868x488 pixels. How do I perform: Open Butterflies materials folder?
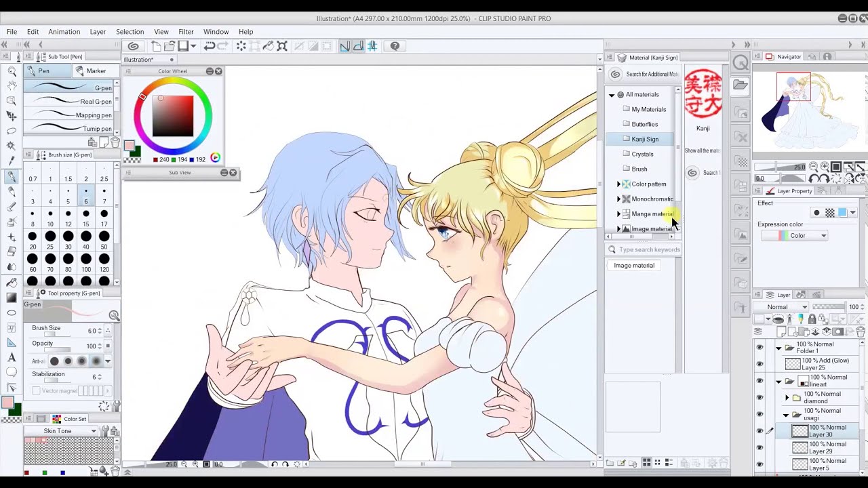pyautogui.click(x=645, y=124)
